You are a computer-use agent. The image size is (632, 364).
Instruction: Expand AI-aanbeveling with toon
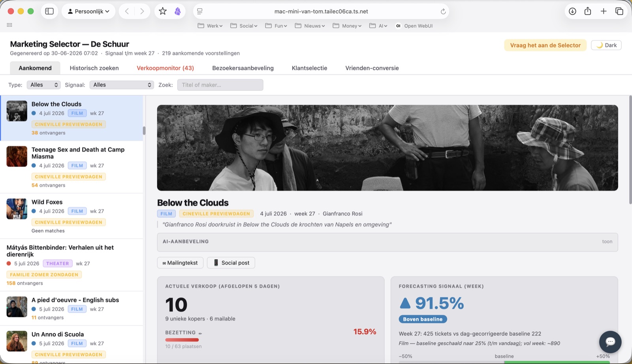pos(607,242)
